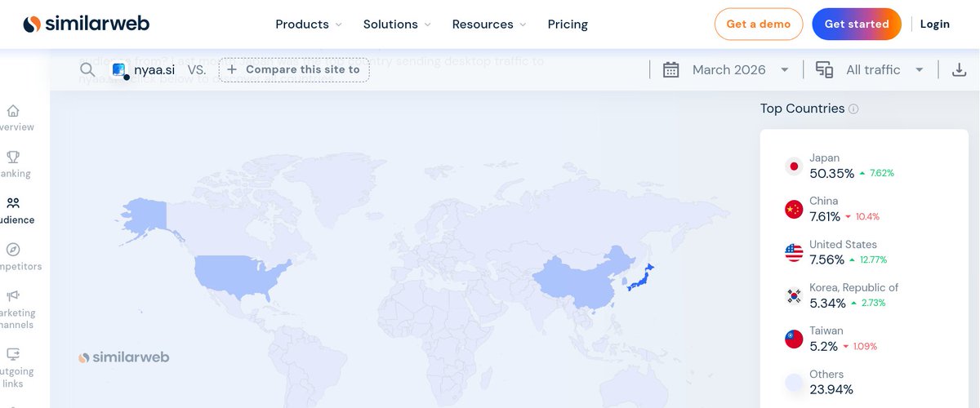Click Korea's 5.34% share value
The height and width of the screenshot is (408, 980).
[x=827, y=303]
